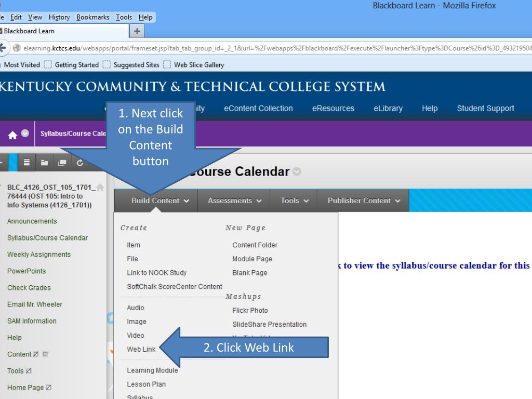The width and height of the screenshot is (532, 399).
Task: Click the hidden-link icon next to sidebar Tools
Action: click(29, 371)
